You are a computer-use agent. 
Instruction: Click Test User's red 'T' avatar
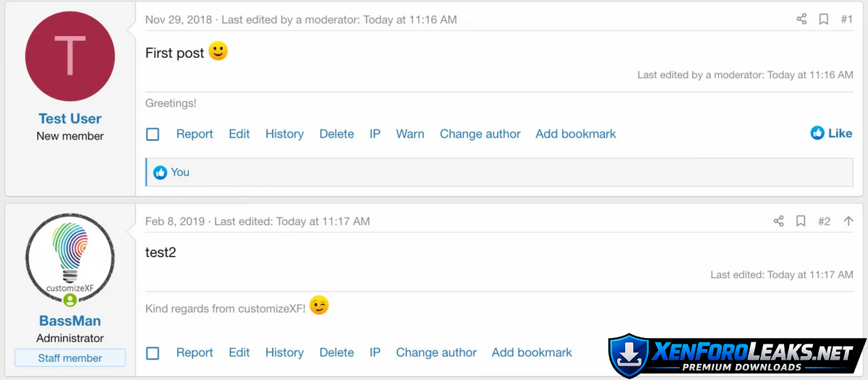point(70,56)
